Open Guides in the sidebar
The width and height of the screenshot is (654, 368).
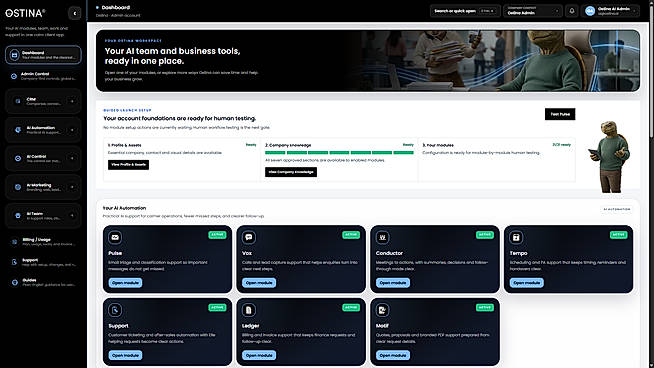pos(43,282)
